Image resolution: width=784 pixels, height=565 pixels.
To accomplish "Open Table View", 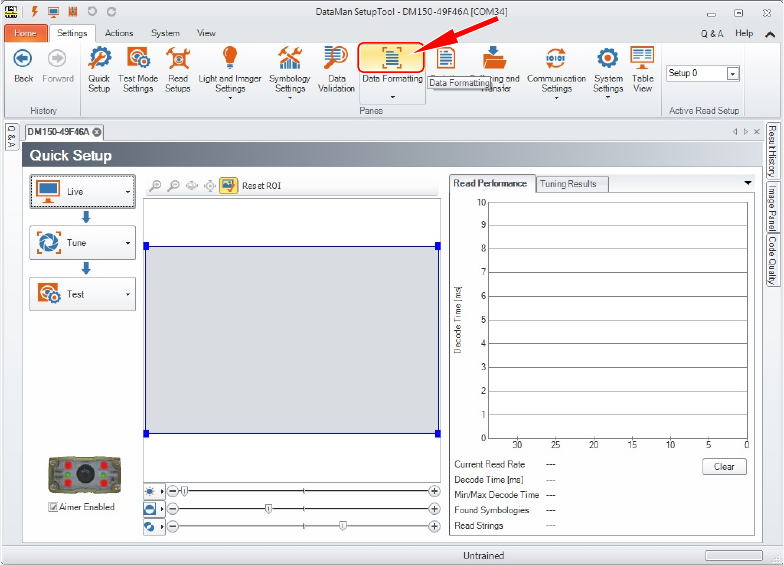I will (x=642, y=69).
